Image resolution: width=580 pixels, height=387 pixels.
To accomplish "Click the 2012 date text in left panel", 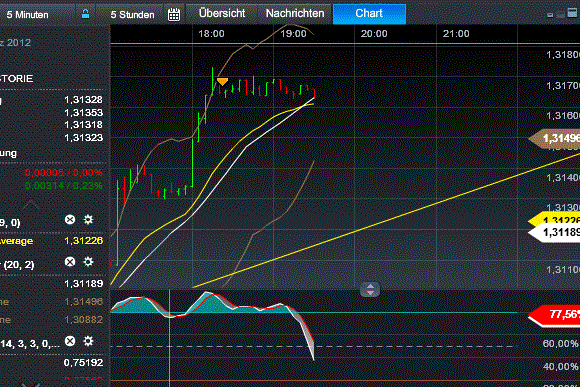I will 19,43.
